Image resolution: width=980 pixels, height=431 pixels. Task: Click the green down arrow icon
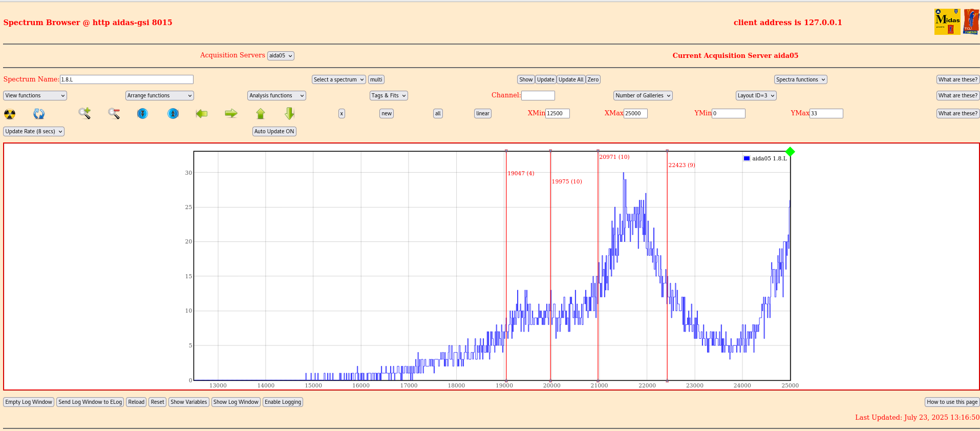pos(290,113)
